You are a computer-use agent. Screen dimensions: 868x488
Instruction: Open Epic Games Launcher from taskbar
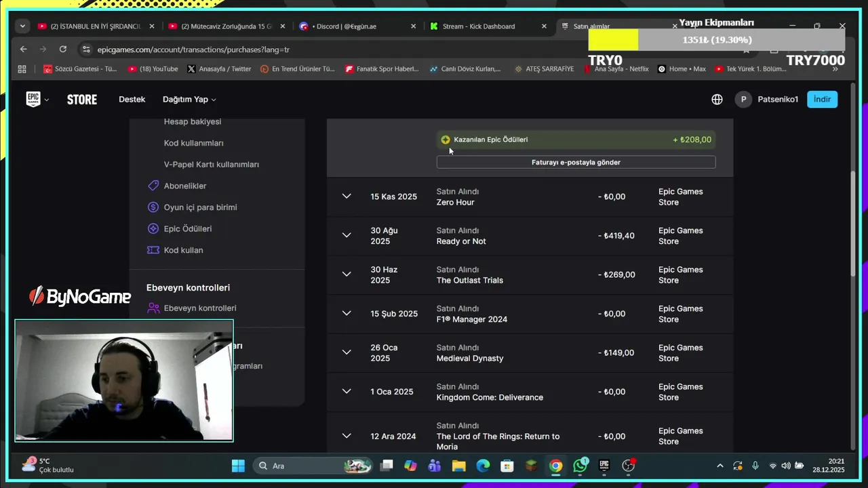pyautogui.click(x=604, y=466)
